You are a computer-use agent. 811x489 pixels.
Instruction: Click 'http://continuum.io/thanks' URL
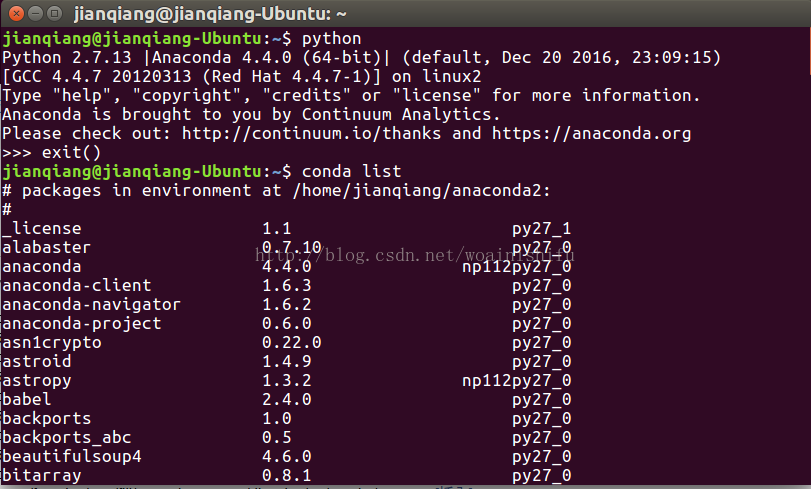(x=311, y=134)
